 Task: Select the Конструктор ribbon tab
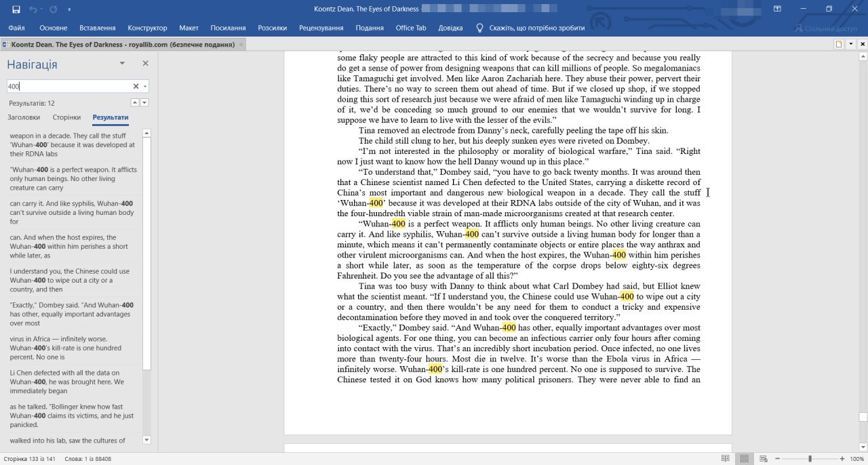[x=147, y=28]
